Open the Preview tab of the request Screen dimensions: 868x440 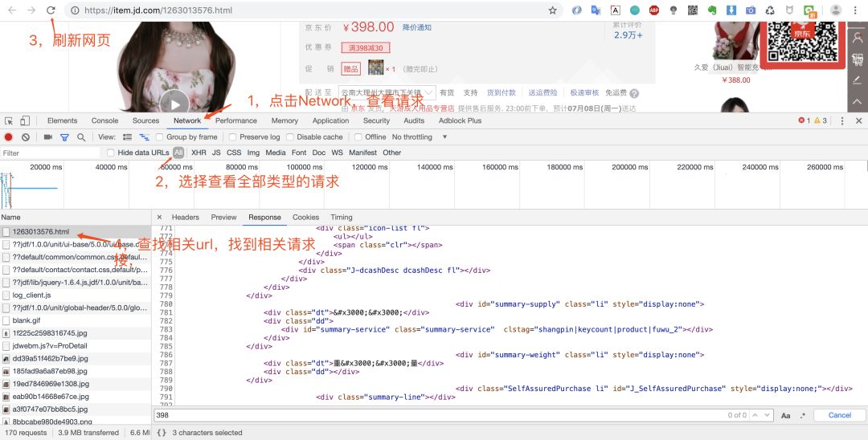coord(223,218)
